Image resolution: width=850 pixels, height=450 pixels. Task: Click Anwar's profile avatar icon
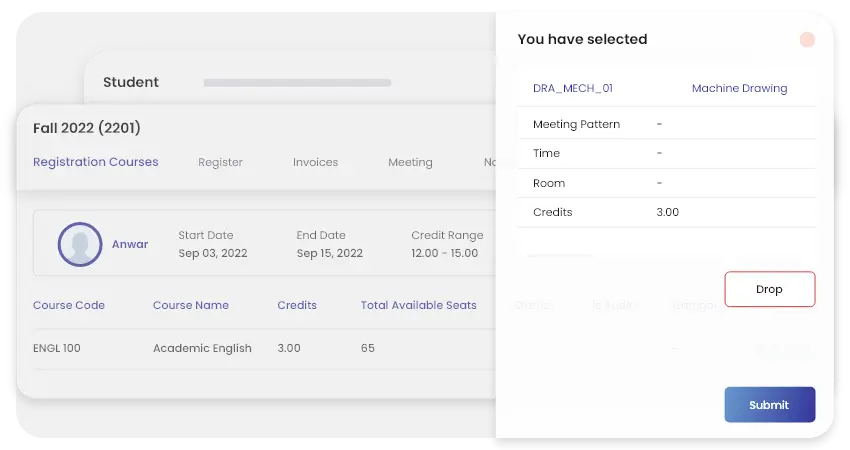pyautogui.click(x=80, y=244)
